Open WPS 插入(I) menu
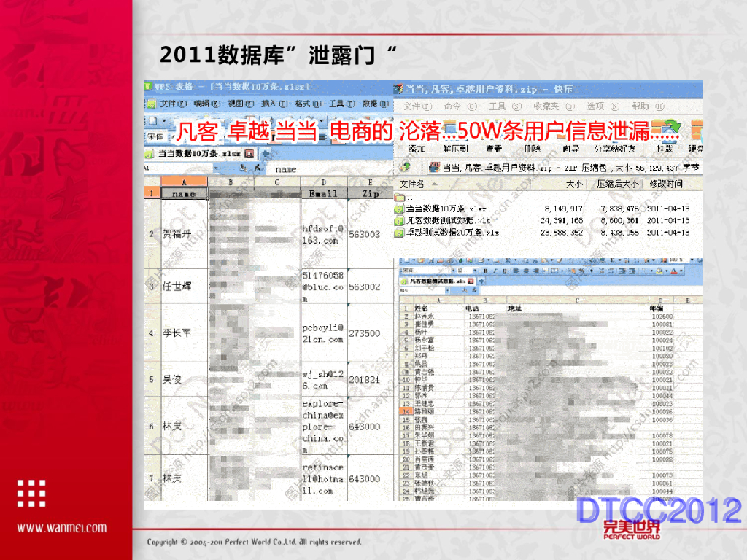 274,104
